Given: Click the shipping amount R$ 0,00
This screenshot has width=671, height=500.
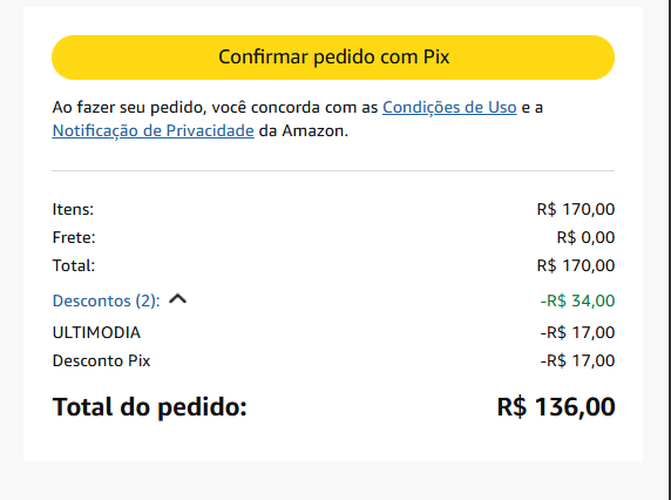Looking at the screenshot, I should click(x=585, y=237).
